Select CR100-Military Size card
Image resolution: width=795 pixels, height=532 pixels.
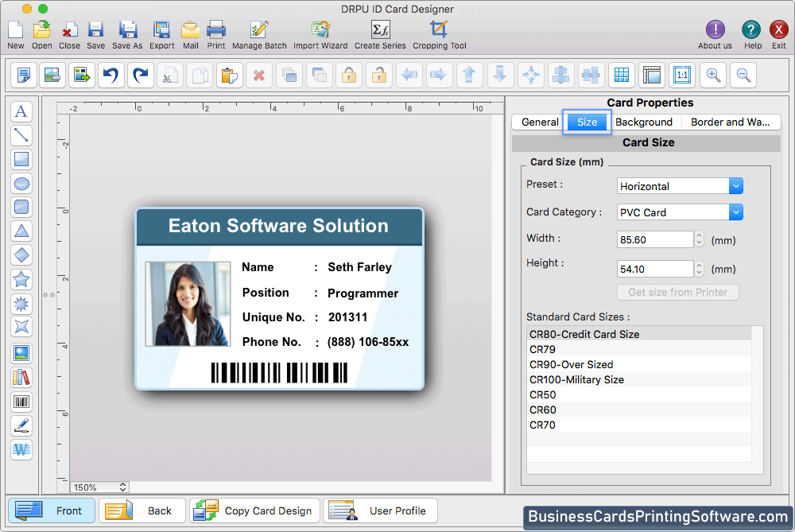(639, 379)
